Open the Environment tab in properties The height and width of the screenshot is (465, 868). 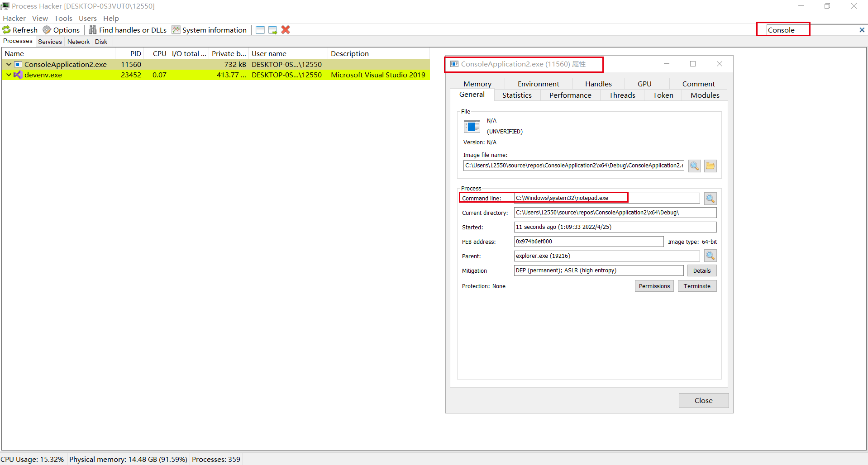click(x=539, y=84)
